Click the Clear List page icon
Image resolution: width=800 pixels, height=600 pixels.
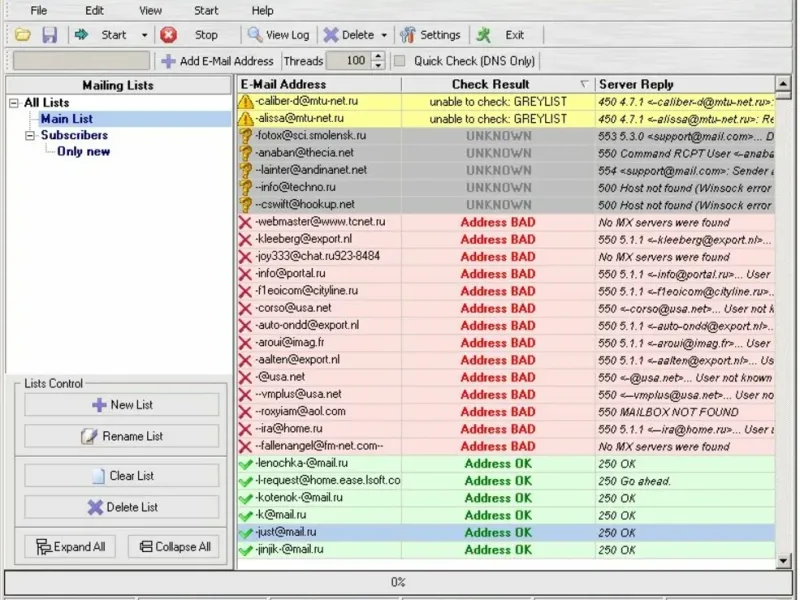pos(98,476)
